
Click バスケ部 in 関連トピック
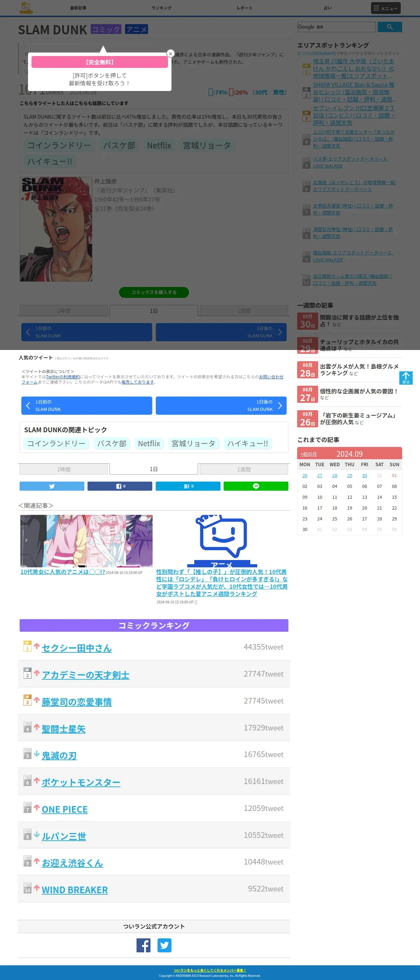pos(111,443)
